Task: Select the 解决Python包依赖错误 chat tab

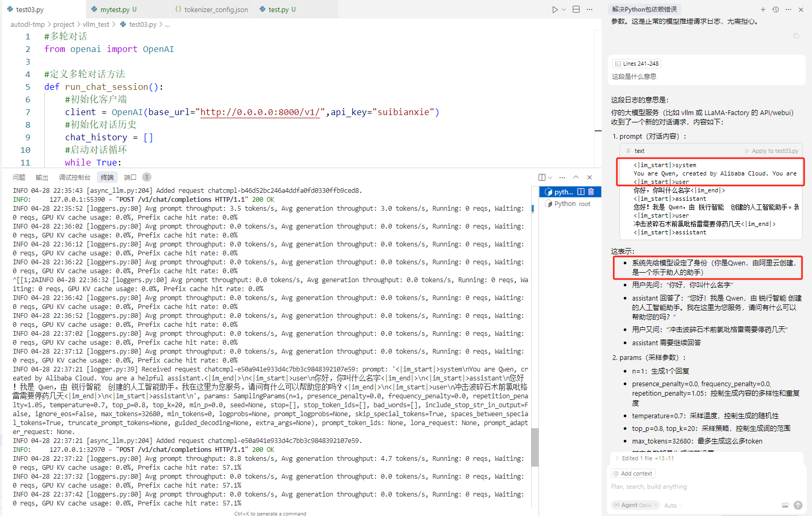Action: tap(644, 9)
